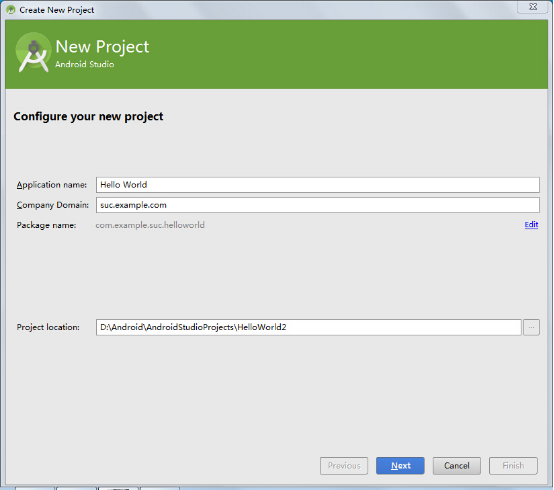
Task: Click into the Company Domain text field
Action: [x=318, y=205]
